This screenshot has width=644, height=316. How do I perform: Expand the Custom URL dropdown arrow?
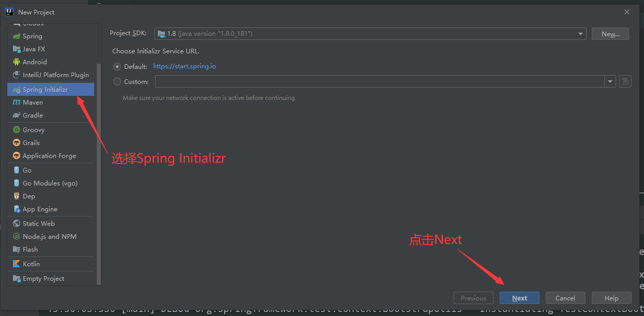[610, 81]
